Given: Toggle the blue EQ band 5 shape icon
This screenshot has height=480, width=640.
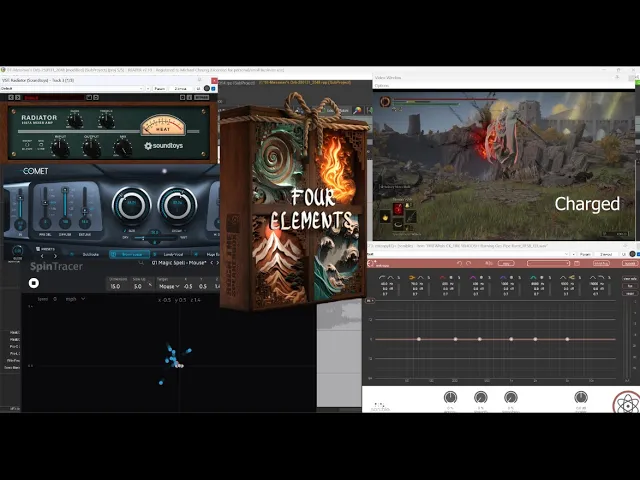Looking at the screenshot, I should click(503, 278).
